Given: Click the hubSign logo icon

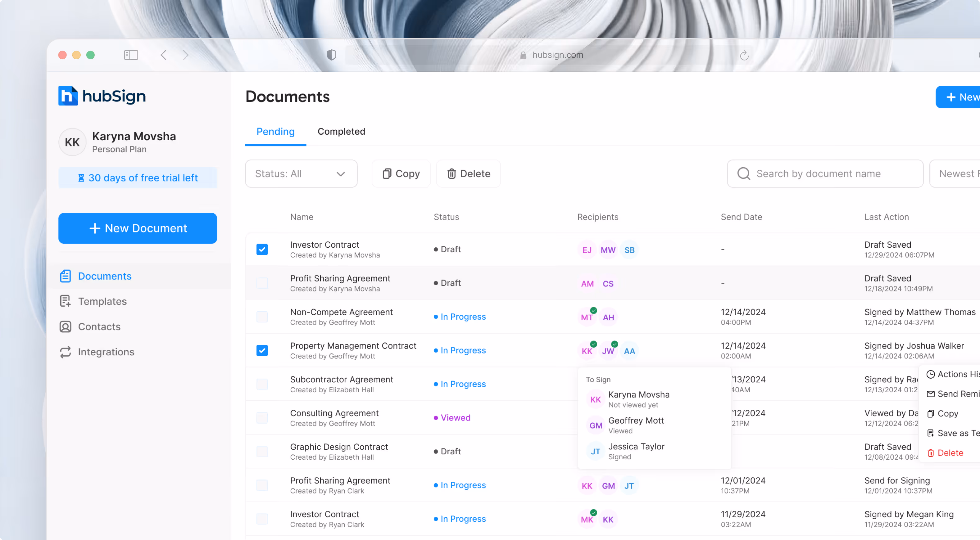Looking at the screenshot, I should point(68,96).
